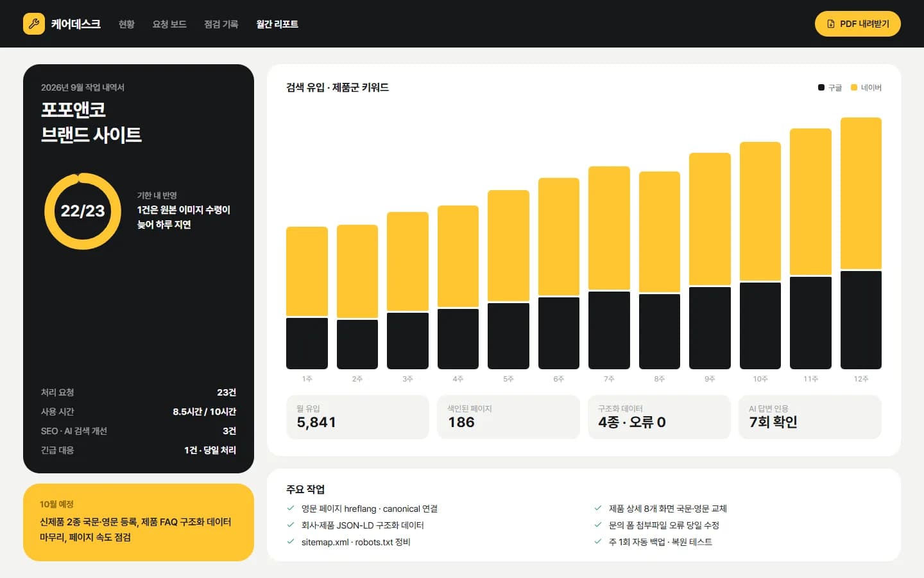
Task: Click the 기한 내 반영 note text
Action: coord(184,211)
